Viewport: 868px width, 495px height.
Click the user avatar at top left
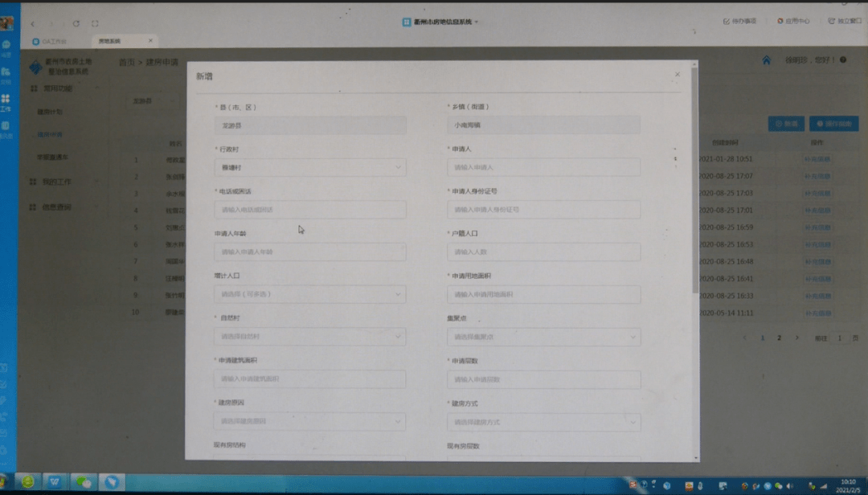tap(6, 23)
